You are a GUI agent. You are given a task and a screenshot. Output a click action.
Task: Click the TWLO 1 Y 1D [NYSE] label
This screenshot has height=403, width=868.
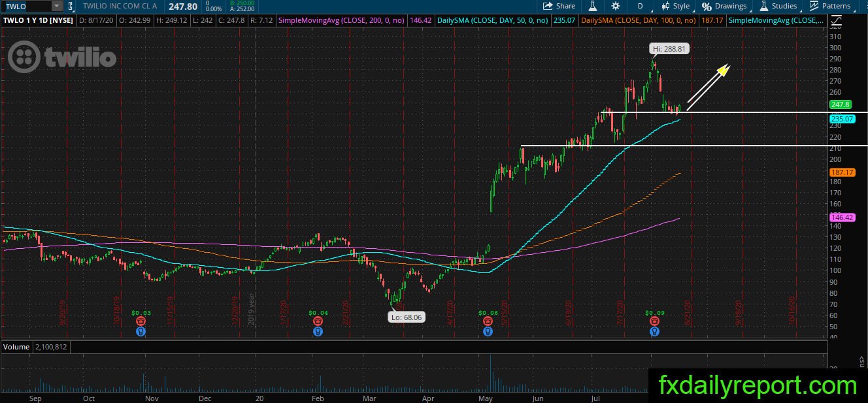(37, 21)
